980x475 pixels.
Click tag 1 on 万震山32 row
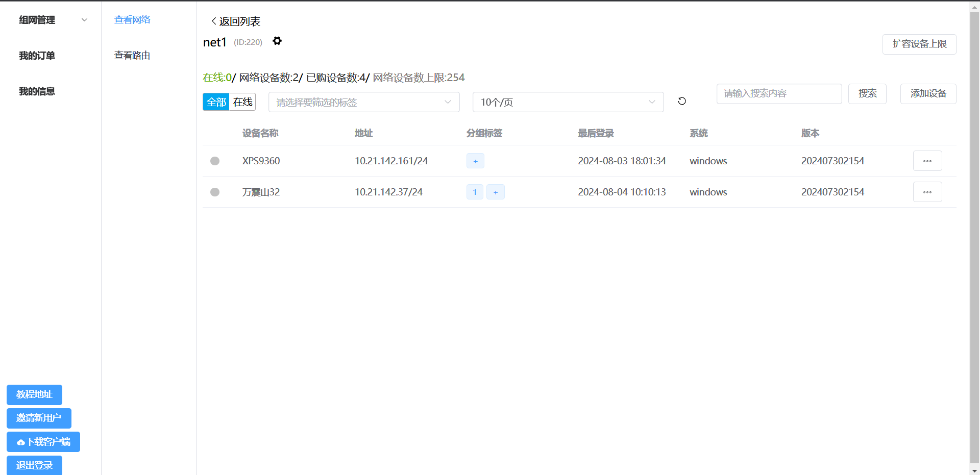pos(475,192)
